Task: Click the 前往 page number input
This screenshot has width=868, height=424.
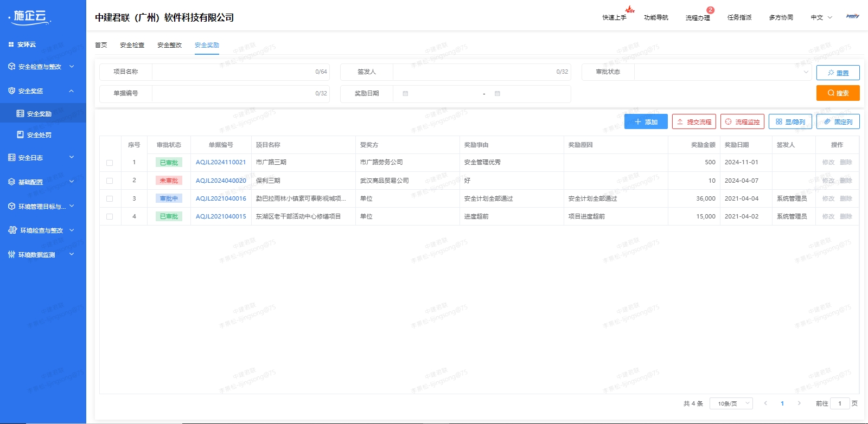Action: [840, 403]
